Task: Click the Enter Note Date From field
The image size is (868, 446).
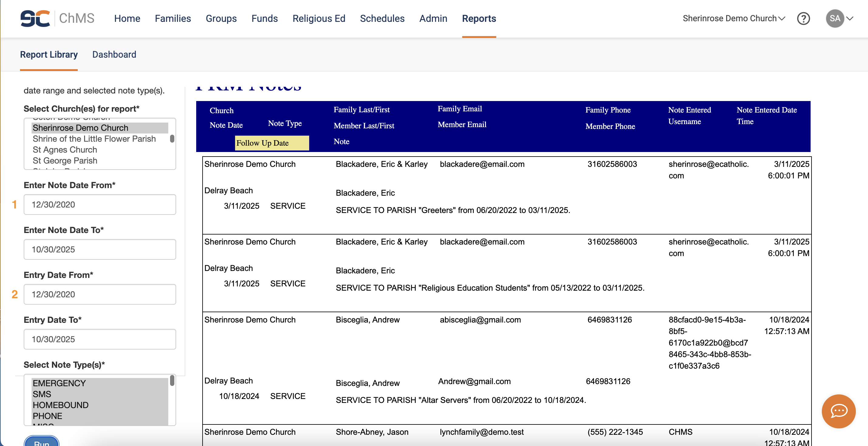Action: point(100,204)
